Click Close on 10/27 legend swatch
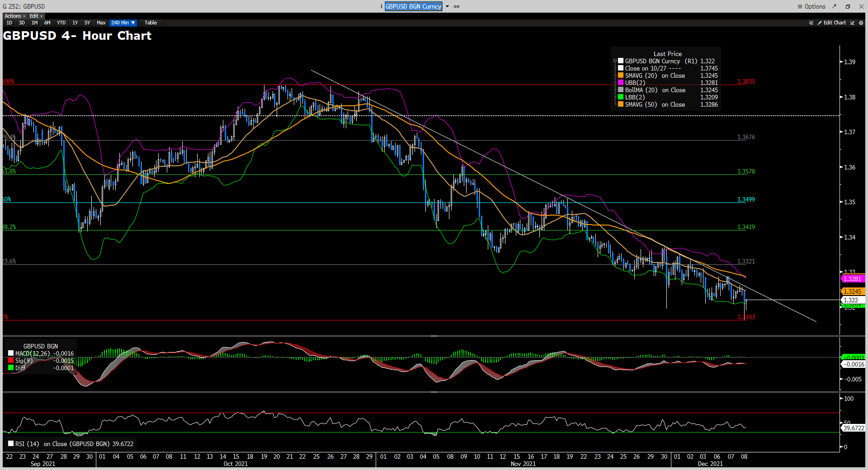Image resolution: width=868 pixels, height=470 pixels. click(621, 68)
